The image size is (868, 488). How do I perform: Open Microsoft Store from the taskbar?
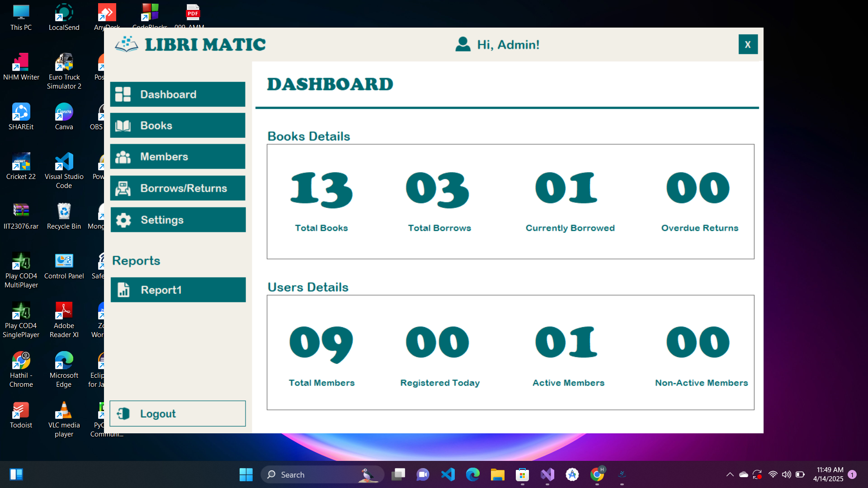coord(523,474)
